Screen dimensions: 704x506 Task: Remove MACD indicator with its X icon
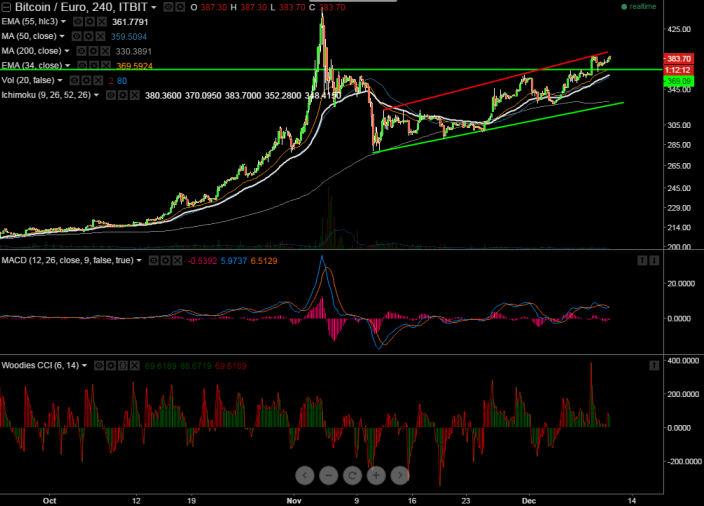click(x=177, y=260)
